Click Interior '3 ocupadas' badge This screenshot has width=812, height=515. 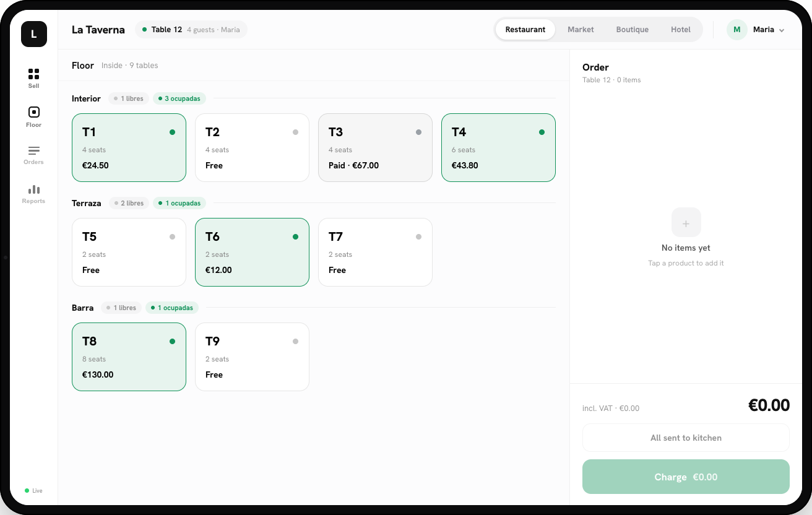pos(179,98)
